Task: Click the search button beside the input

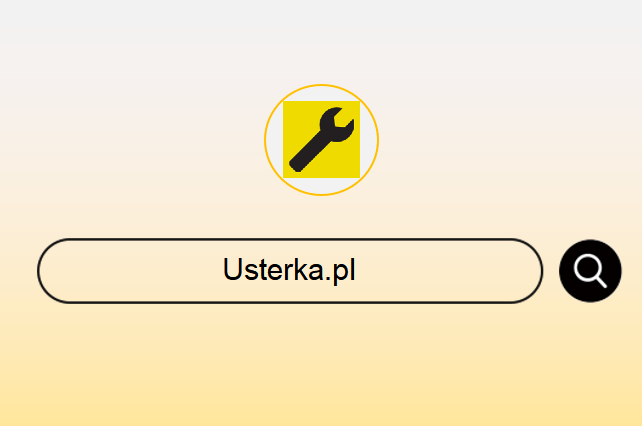Action: (x=590, y=271)
